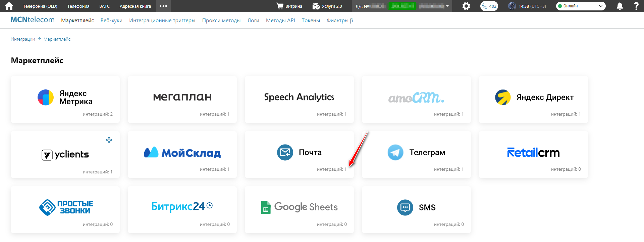Switch to Интеграционные триггеры tab
This screenshot has width=644, height=242.
click(x=162, y=21)
